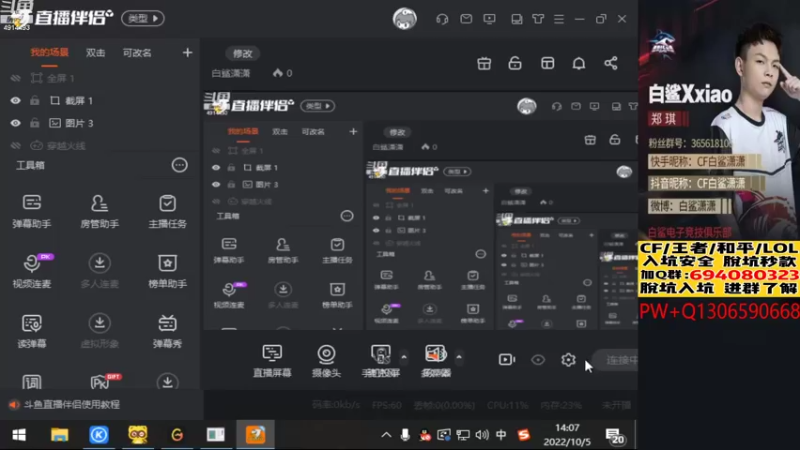
Task: Open the mail messages icon in title bar
Action: [x=466, y=19]
